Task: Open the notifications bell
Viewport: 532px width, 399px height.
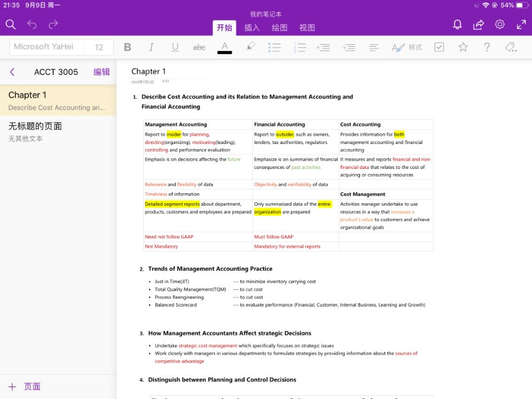Action: [457, 24]
